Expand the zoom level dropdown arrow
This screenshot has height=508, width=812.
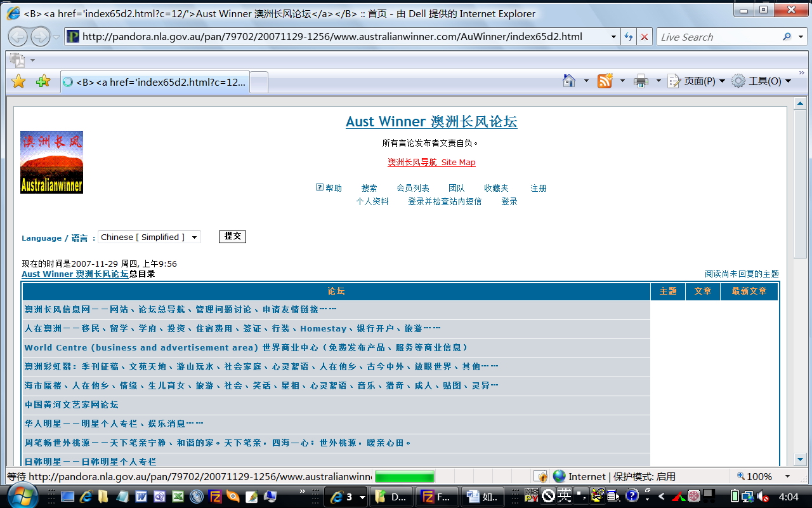787,476
